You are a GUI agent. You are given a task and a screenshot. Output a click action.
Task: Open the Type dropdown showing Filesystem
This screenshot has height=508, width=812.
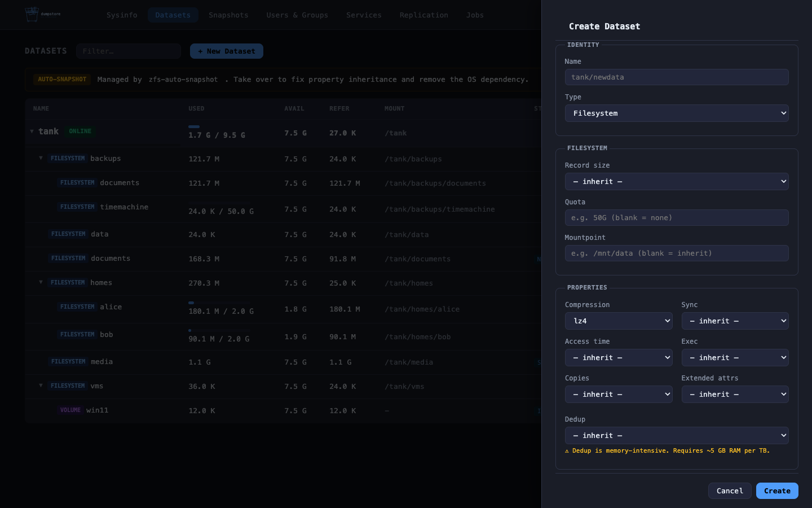tap(677, 113)
